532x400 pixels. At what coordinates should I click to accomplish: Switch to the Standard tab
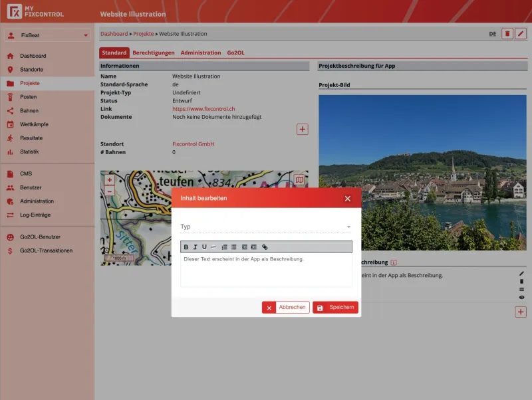pyautogui.click(x=114, y=53)
